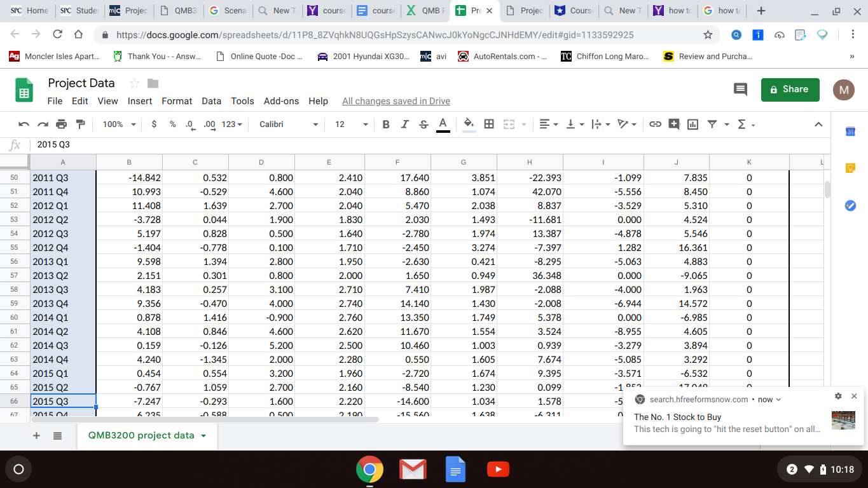Open Gmail from the shelf
This screenshot has width=868, height=488.
point(413,470)
